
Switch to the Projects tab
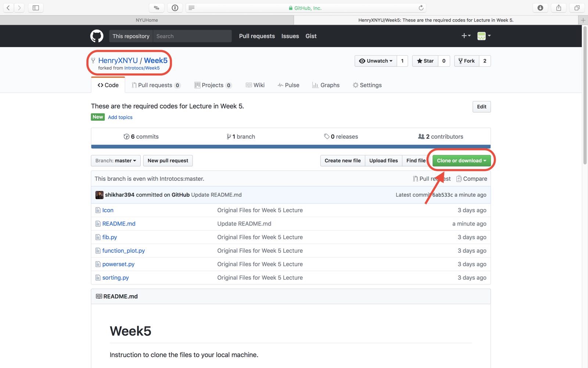213,85
